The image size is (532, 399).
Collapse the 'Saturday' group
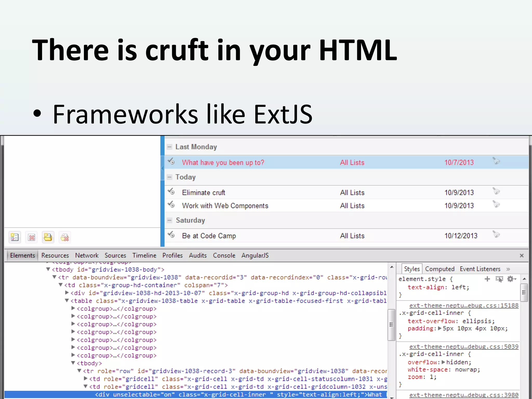click(x=169, y=220)
